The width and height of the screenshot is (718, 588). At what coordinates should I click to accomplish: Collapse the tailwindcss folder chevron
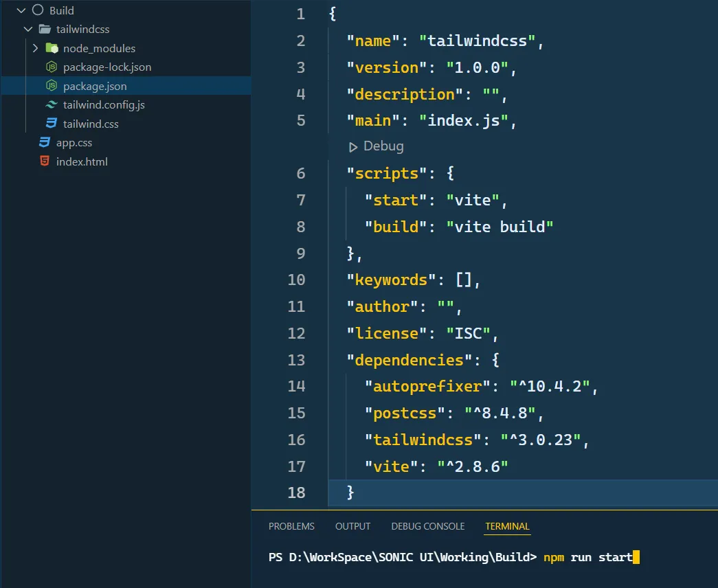(28, 30)
